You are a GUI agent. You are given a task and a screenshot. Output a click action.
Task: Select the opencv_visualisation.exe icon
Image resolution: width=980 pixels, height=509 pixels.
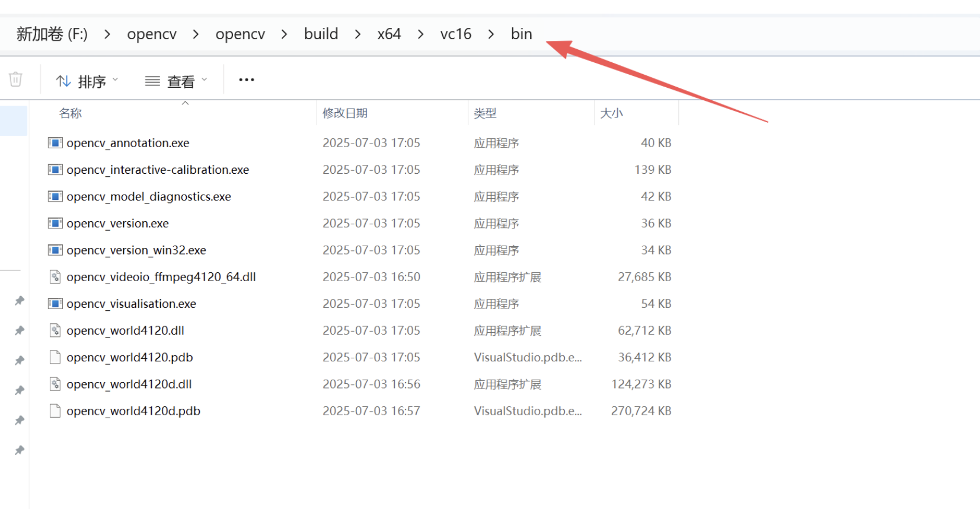(x=55, y=304)
